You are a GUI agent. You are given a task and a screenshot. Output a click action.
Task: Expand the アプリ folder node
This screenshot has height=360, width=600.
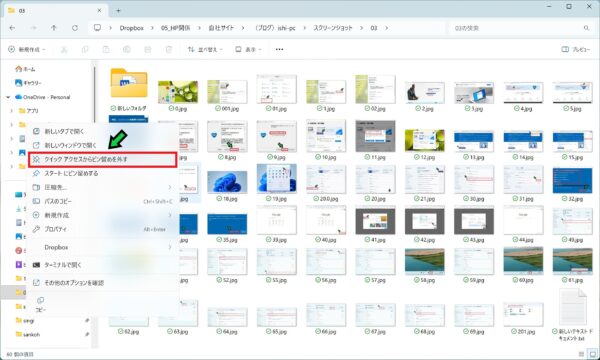pos(11,111)
